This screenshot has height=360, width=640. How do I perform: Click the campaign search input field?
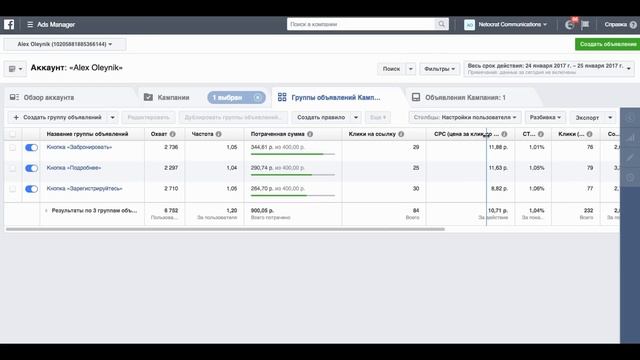pos(361,24)
